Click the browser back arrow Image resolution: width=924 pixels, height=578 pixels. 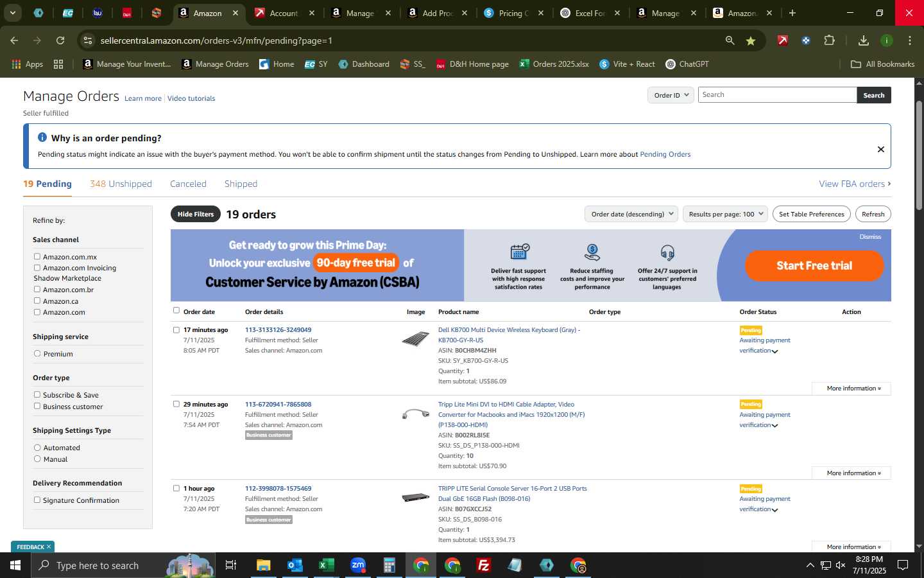tap(14, 40)
